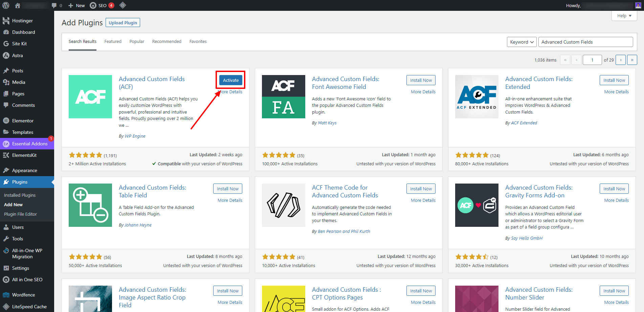This screenshot has width=644, height=312.
Task: Expand the Help dropdown
Action: click(x=624, y=16)
